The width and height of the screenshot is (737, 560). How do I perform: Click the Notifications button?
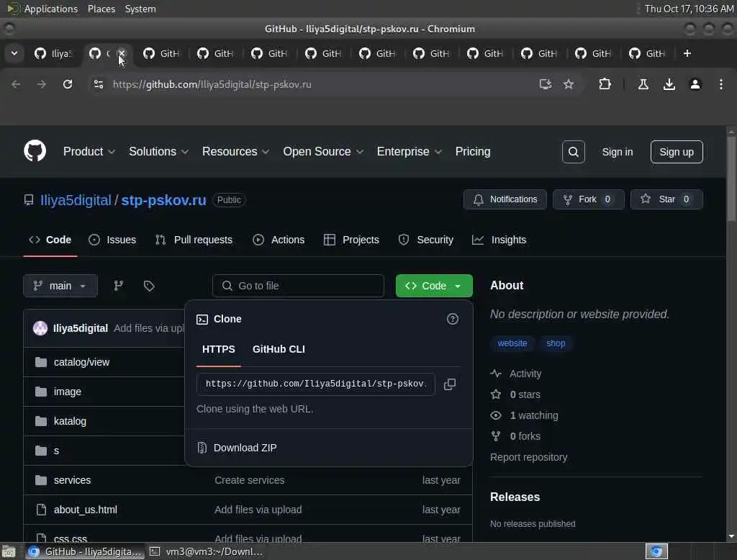click(505, 199)
